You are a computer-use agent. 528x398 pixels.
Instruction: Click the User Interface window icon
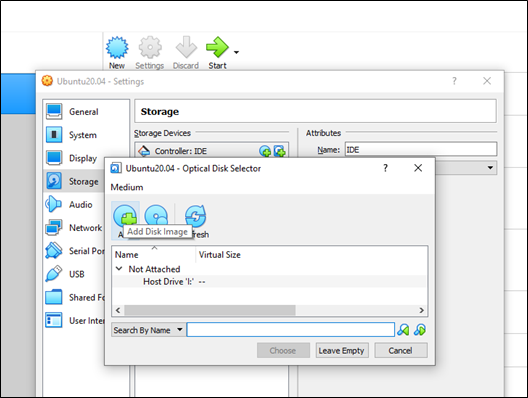pyautogui.click(x=54, y=320)
